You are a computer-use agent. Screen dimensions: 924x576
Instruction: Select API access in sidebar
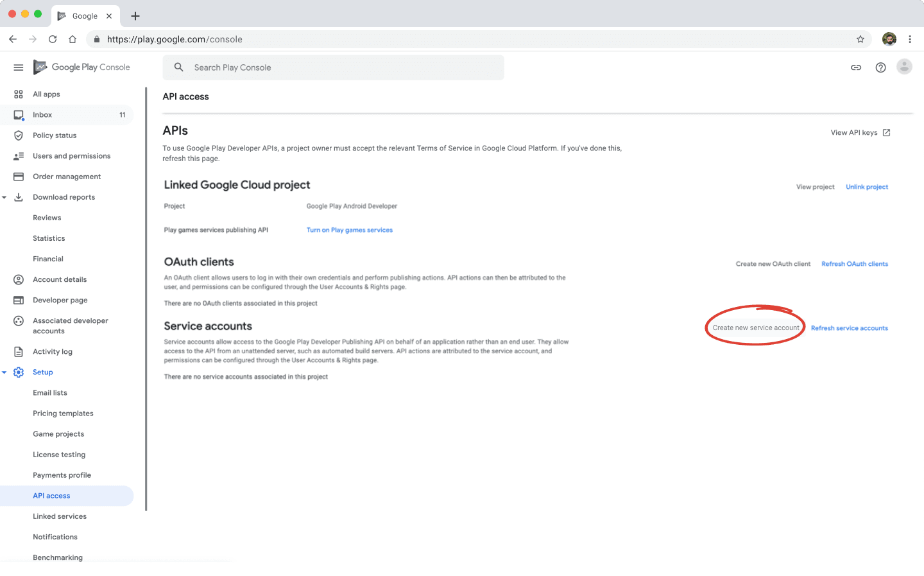pyautogui.click(x=67, y=496)
